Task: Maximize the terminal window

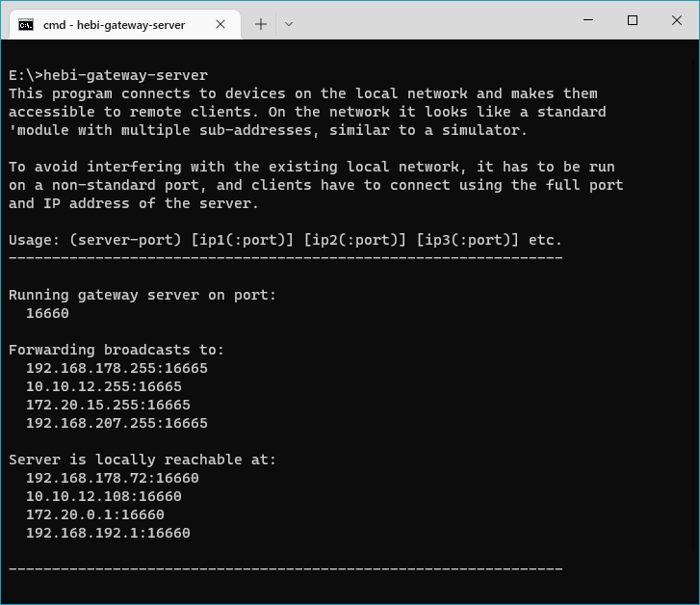Action: (633, 20)
